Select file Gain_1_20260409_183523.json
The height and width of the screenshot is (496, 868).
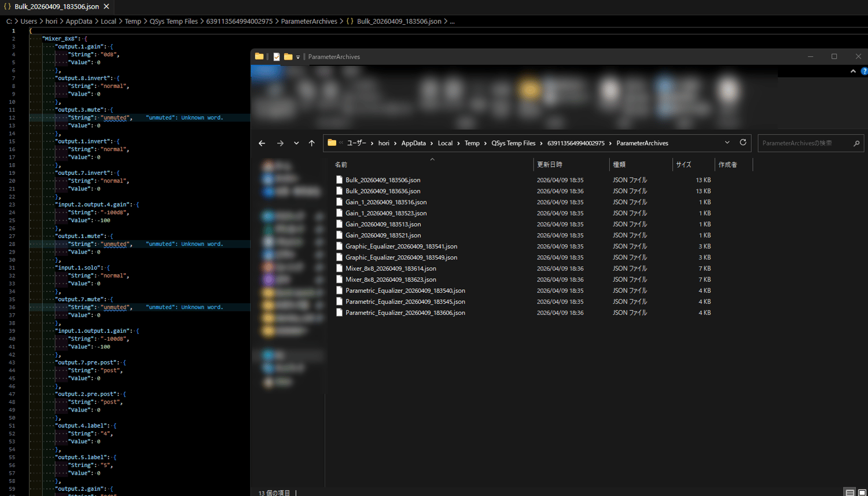pos(386,213)
